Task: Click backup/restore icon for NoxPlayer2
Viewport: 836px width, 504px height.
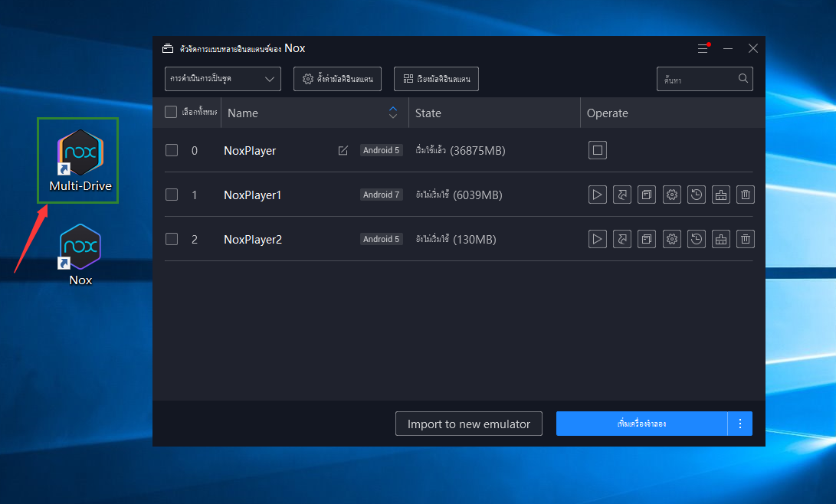Action: pos(696,240)
